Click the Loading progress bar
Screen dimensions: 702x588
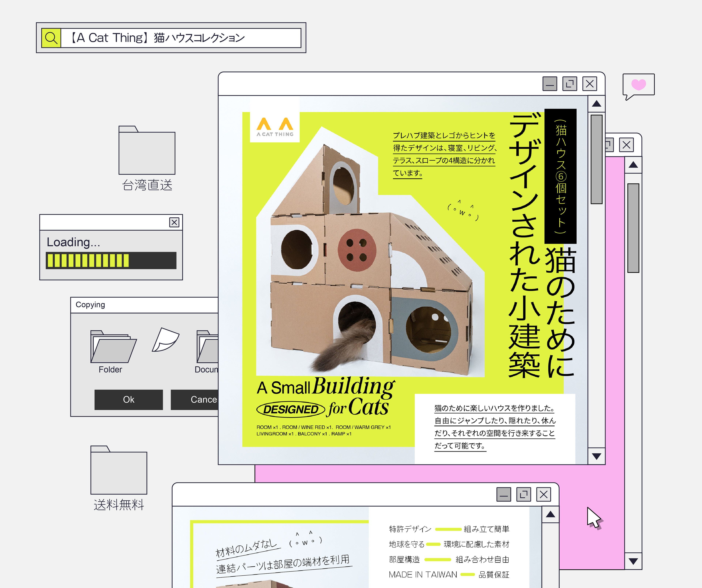111,260
